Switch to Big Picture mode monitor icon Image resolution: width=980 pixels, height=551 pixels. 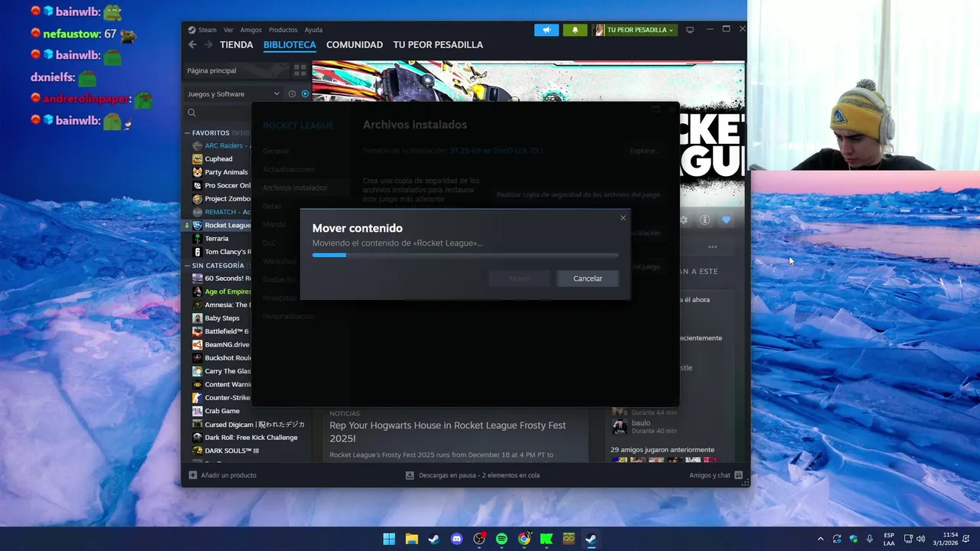pyautogui.click(x=690, y=30)
